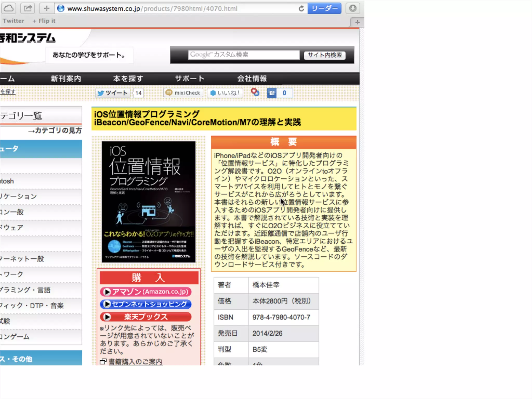Open the パソコン一般 category in the sidebar
Viewport: 532px width, 399px height.
pos(41,212)
